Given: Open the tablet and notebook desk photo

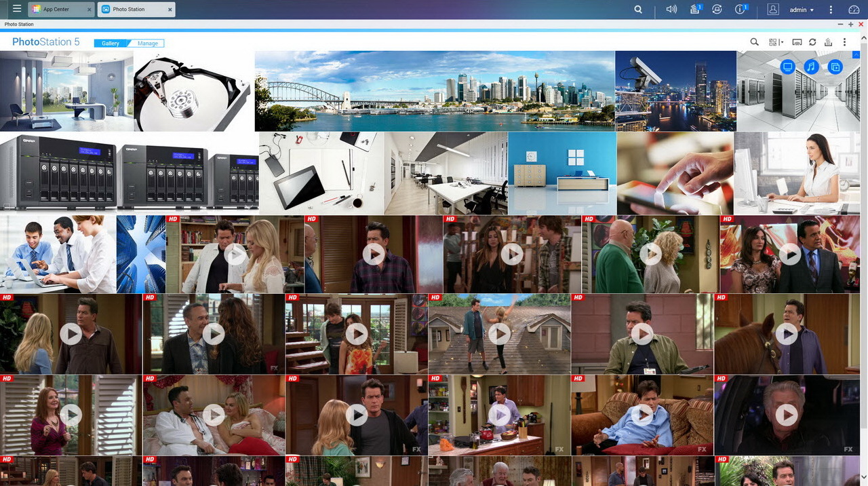Looking at the screenshot, I should click(x=321, y=173).
